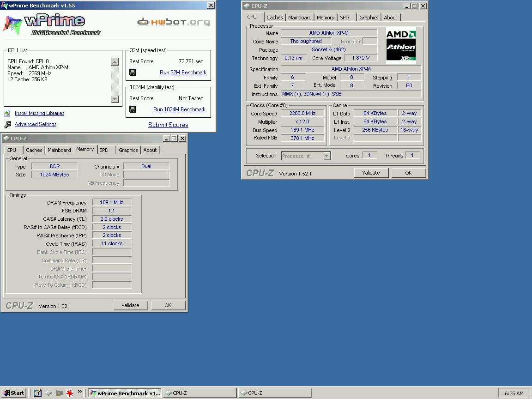Click the AMD Athlon XP logo image

[x=401, y=45]
